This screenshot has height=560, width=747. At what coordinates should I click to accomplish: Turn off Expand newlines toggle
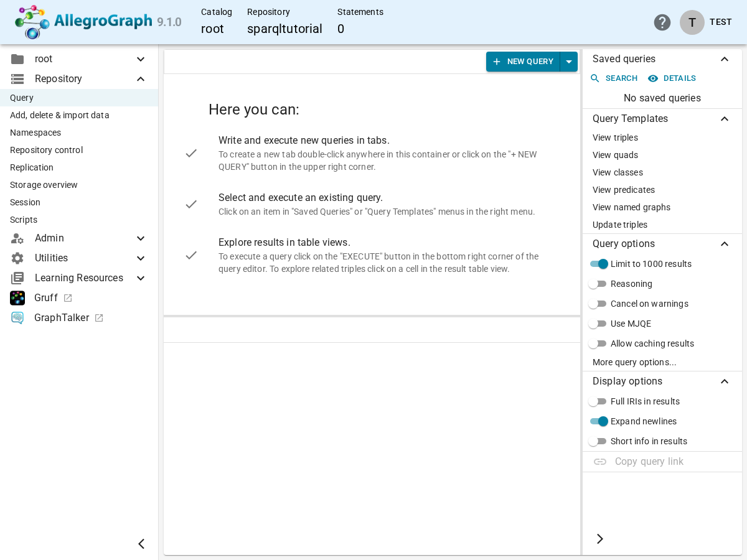click(599, 421)
